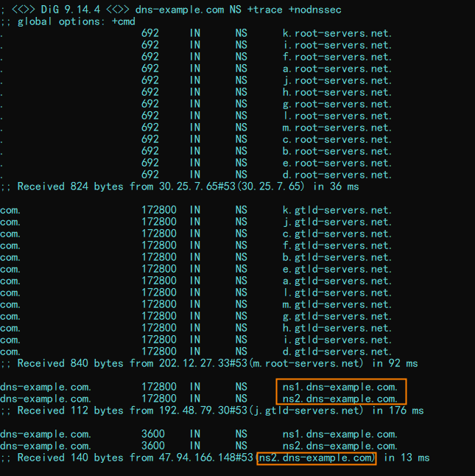Click the "Received 840 bytes" text

[71, 363]
